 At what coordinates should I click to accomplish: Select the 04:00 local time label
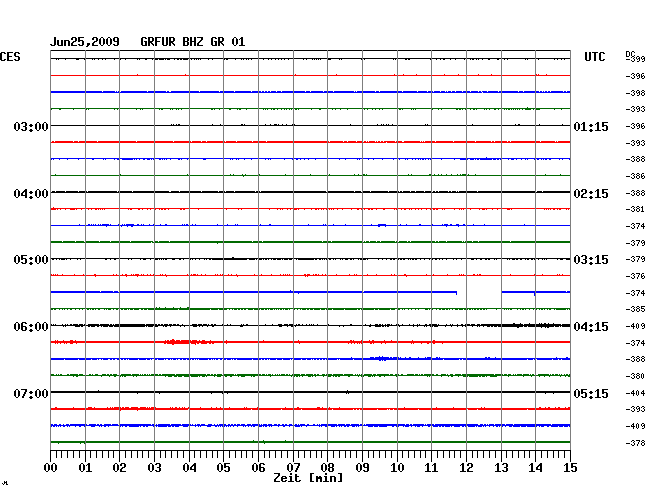[x=31, y=194]
